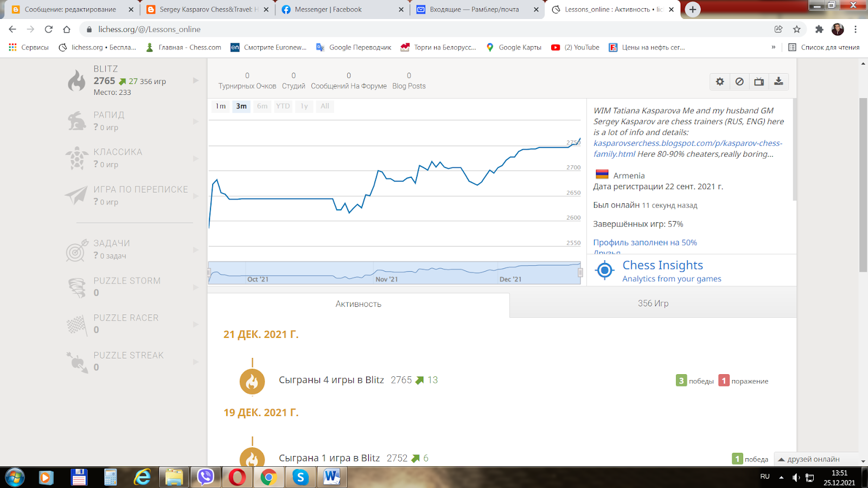Screen dimensions: 868x488
Task: Click the watch TV icon button
Action: (759, 81)
